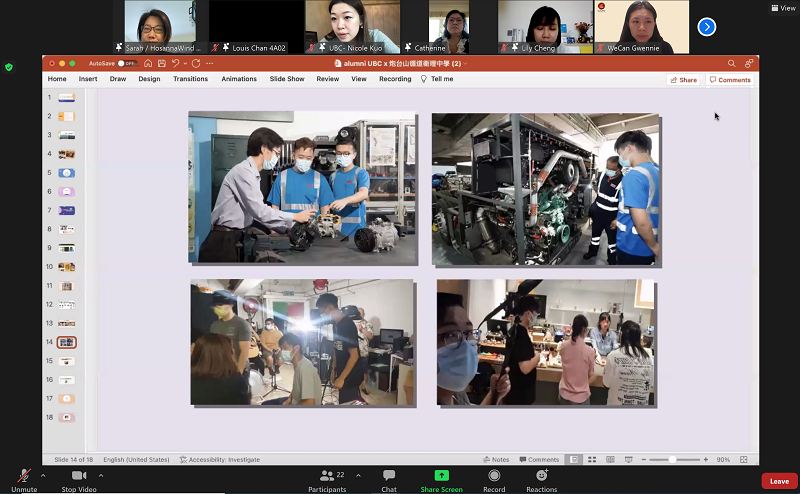Select slide 10 thumbnail in the slide panel
The image size is (800, 494).
pyautogui.click(x=66, y=267)
